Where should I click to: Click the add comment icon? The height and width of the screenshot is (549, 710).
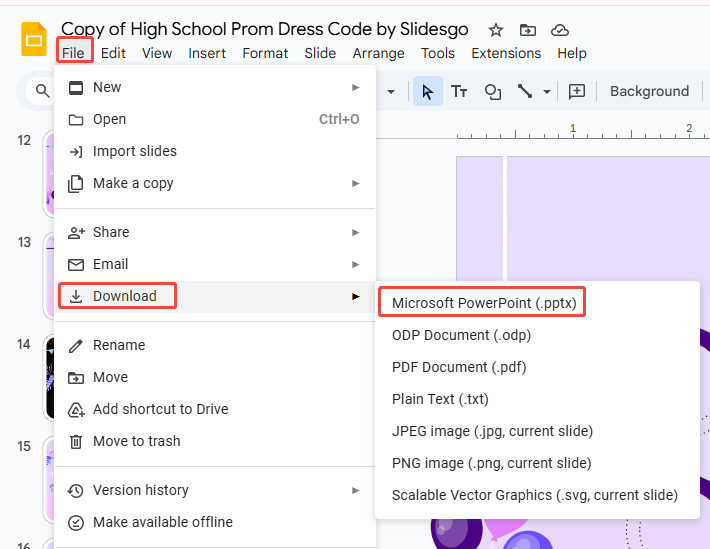click(577, 91)
